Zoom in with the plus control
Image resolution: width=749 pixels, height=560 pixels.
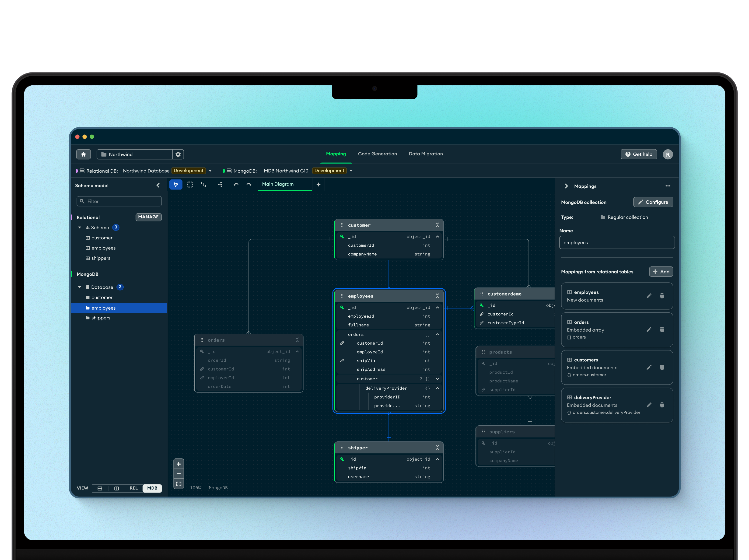(x=178, y=464)
